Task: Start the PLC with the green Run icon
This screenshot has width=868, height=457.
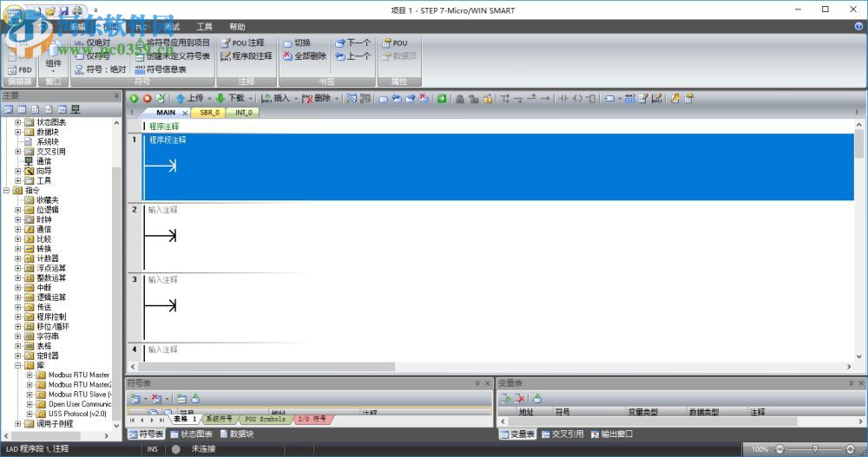Action: (134, 99)
